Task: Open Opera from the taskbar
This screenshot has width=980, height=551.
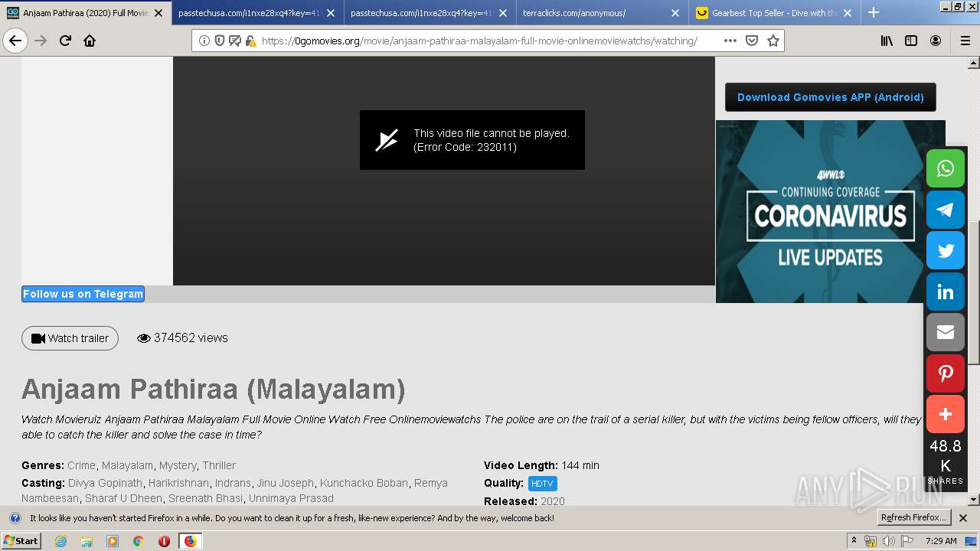Action: click(x=164, y=541)
